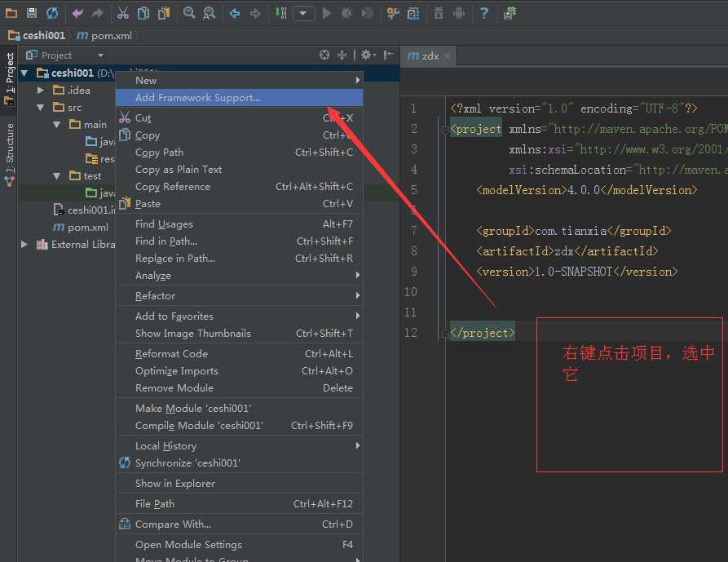Click the Synchronize toolbar icon
728x562 pixels.
52,13
